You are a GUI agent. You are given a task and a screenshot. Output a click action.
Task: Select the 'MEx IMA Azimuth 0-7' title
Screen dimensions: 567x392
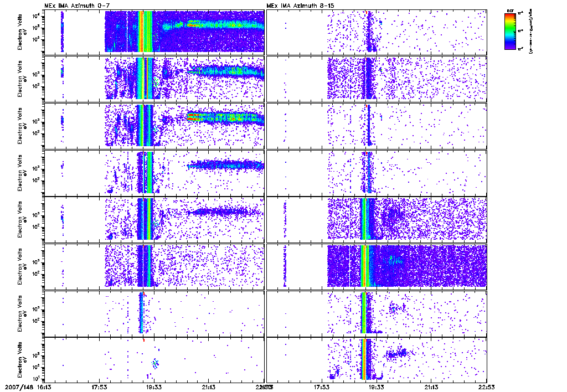point(76,6)
